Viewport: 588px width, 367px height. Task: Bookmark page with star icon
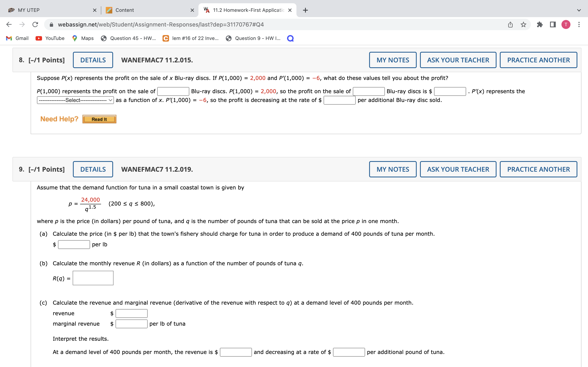(523, 24)
